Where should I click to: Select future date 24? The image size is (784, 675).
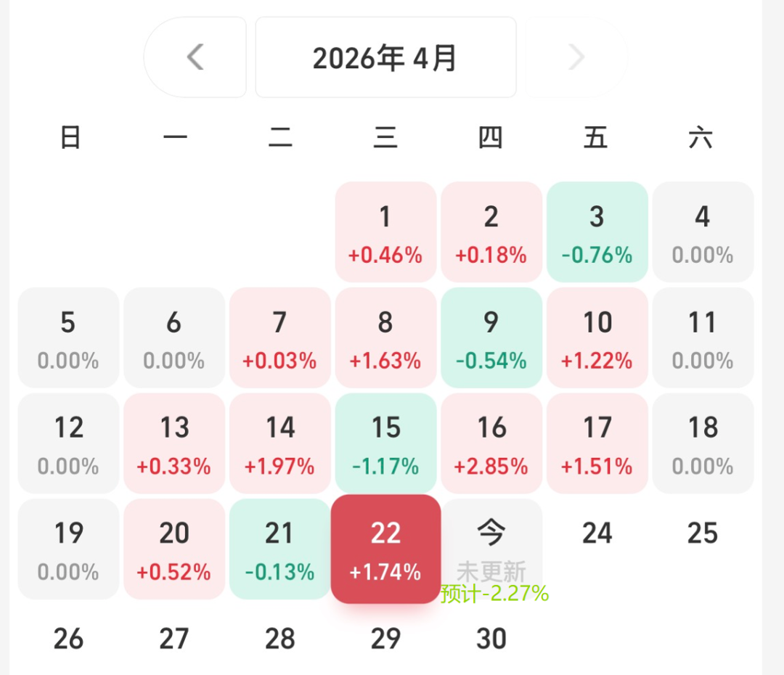pyautogui.click(x=597, y=533)
